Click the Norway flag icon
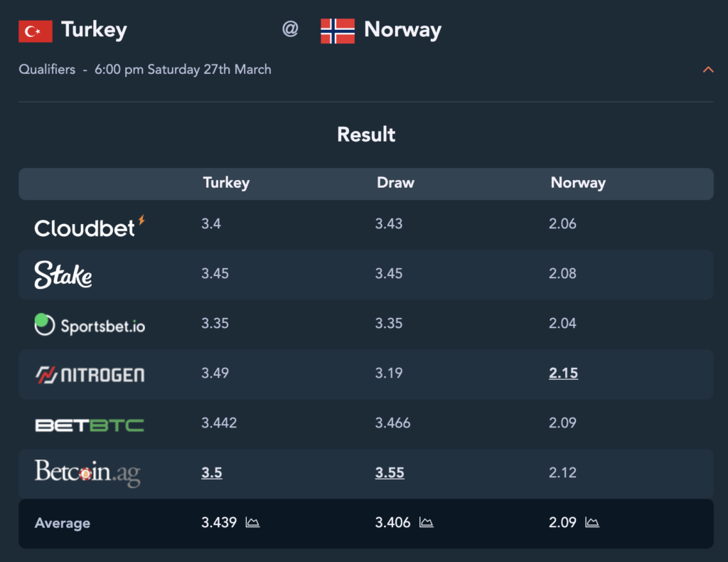Screen dimensions: 728x562 [x=338, y=31]
